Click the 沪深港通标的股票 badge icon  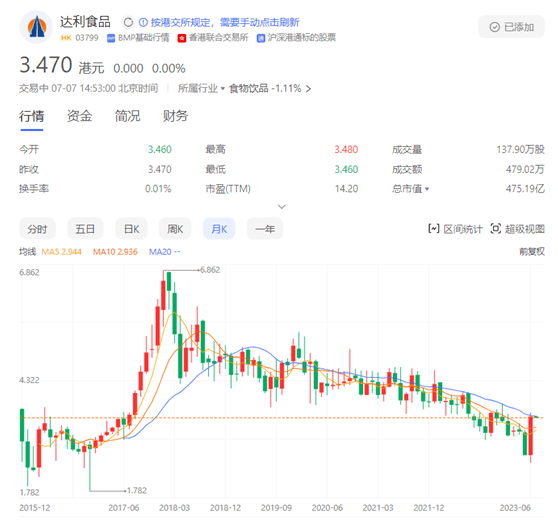(x=261, y=38)
